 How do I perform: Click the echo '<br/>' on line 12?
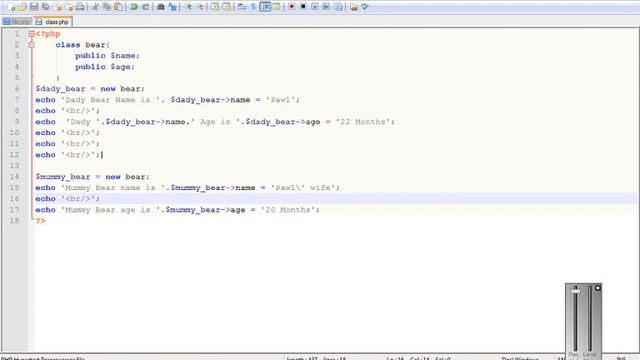[x=68, y=155]
